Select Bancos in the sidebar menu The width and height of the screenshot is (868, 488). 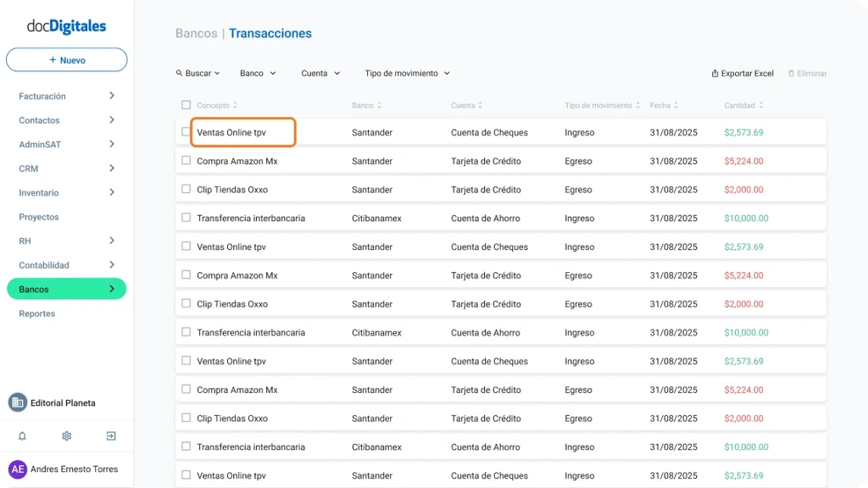(66, 289)
